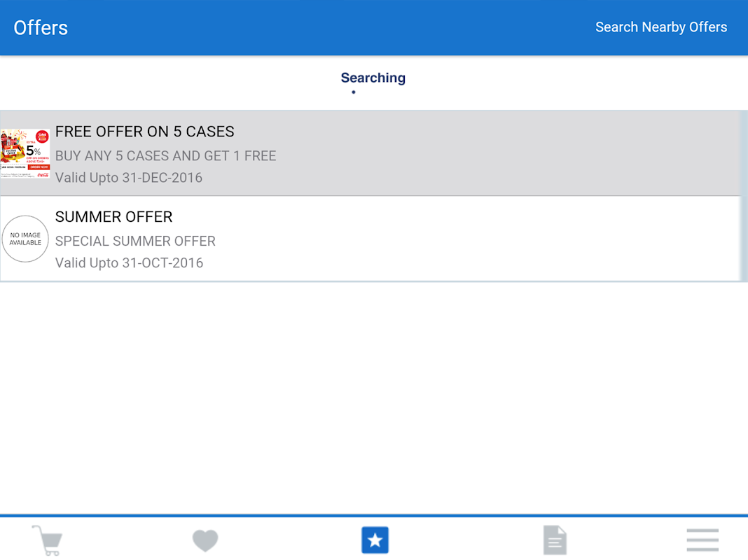Click SPECIAL SUMMER OFFER description text
The width and height of the screenshot is (748, 560).
click(135, 241)
